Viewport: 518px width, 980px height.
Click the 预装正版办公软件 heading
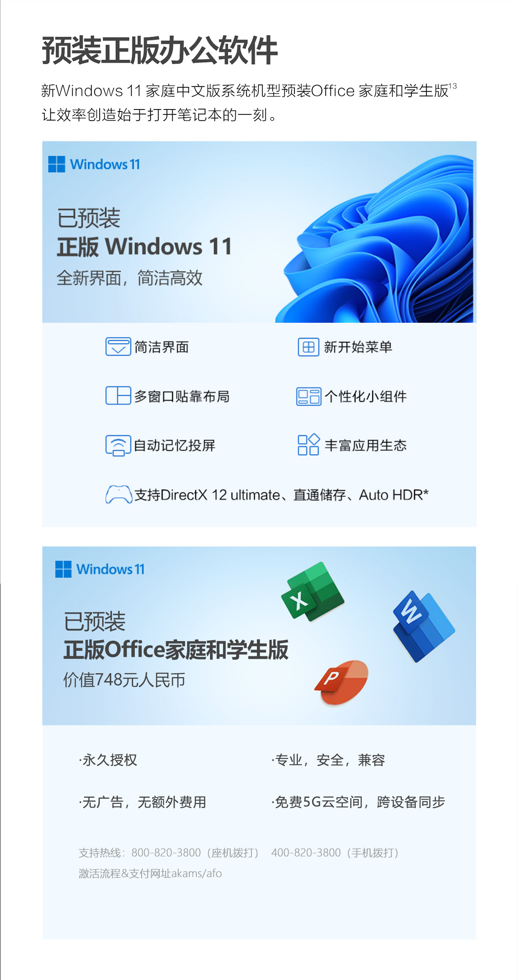160,51
